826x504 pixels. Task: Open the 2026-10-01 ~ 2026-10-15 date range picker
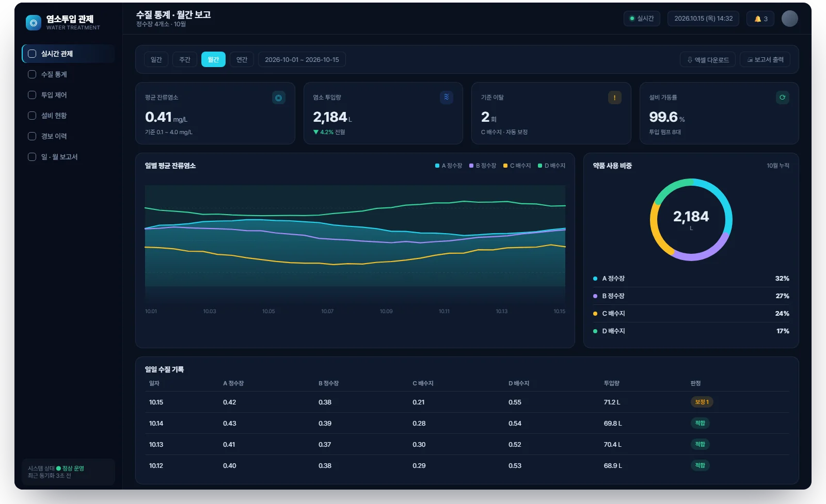302,59
